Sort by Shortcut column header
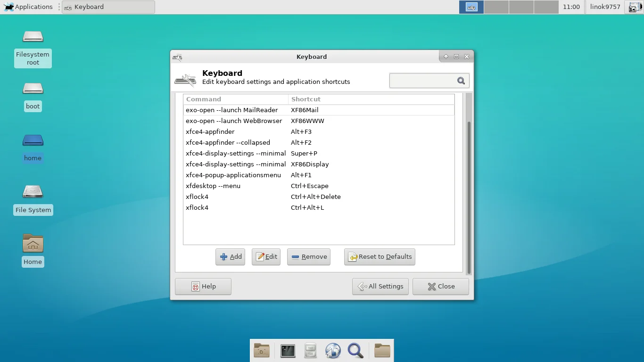 coord(372,99)
